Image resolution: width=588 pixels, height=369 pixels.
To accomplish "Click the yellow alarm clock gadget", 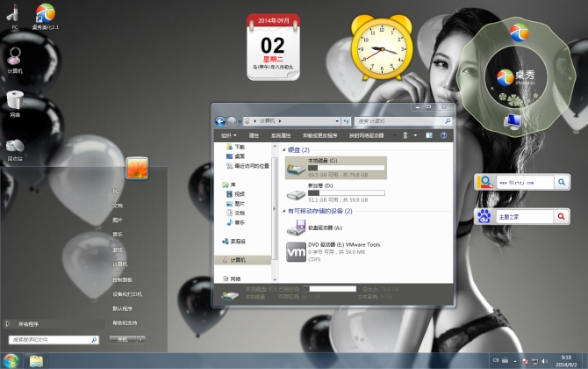I will tap(382, 47).
